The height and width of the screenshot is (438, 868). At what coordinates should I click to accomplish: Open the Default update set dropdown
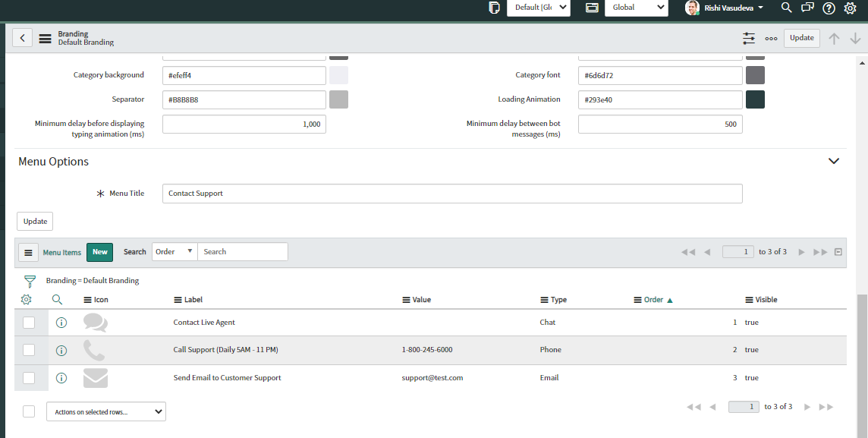(x=539, y=8)
